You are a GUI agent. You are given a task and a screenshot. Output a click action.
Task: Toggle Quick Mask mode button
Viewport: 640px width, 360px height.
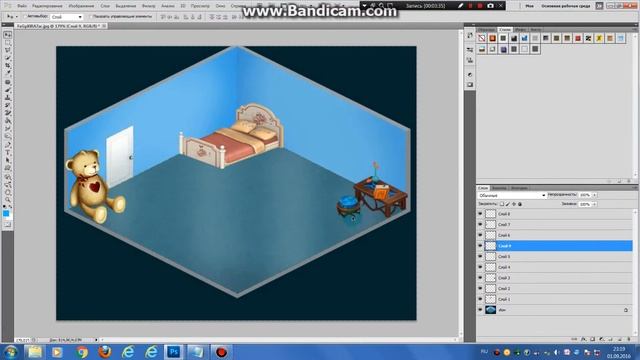click(x=7, y=224)
